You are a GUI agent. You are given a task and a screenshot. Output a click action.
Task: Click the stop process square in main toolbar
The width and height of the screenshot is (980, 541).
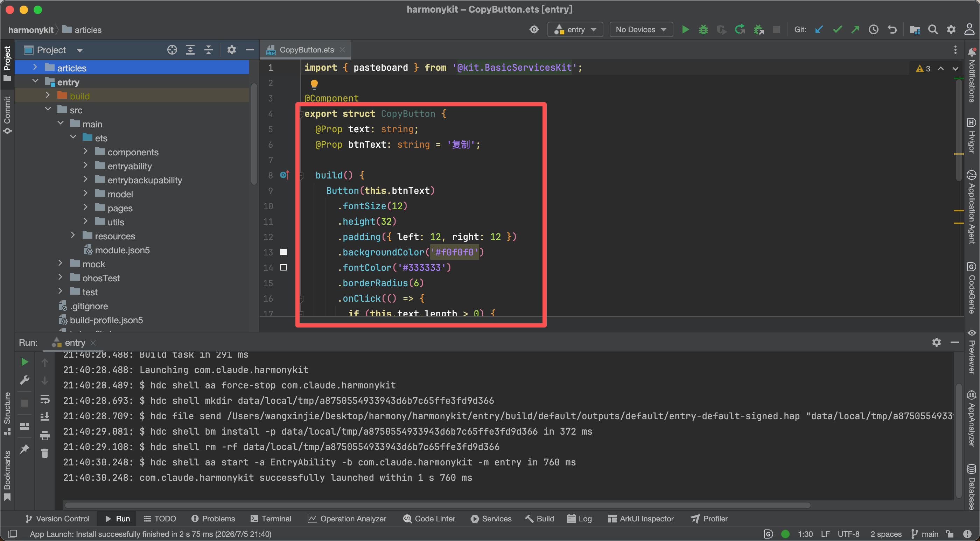point(776,30)
